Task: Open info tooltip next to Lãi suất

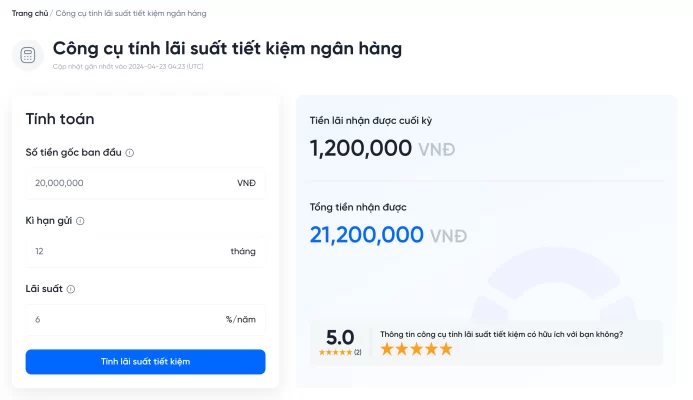Action: (71, 289)
